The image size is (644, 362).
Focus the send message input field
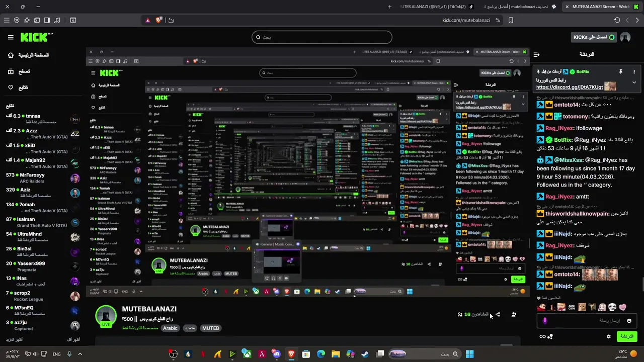587,321
